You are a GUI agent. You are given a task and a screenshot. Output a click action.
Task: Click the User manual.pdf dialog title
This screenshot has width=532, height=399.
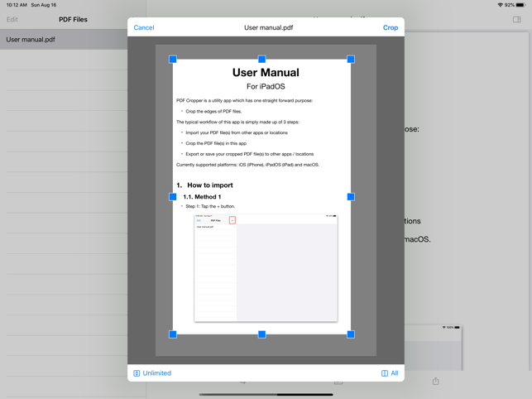[268, 27]
